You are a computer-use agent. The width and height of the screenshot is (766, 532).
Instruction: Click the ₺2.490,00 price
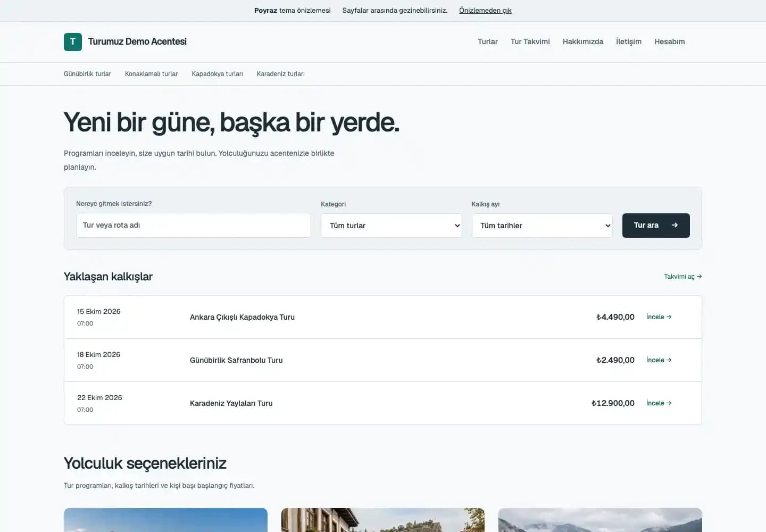tap(615, 360)
